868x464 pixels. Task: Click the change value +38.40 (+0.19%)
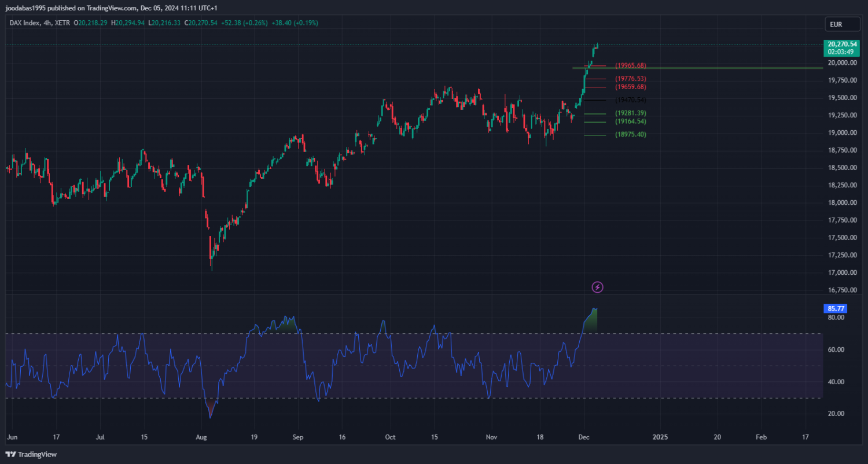293,23
